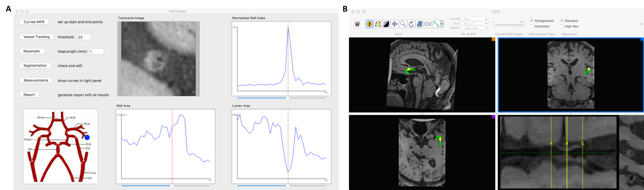Click the stepLength input field
This screenshot has width=644, height=190.
pos(96,51)
